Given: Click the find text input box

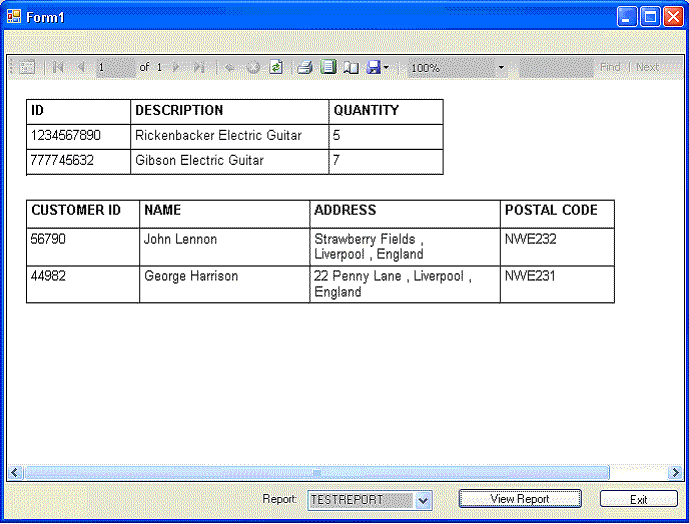Looking at the screenshot, I should [556, 67].
